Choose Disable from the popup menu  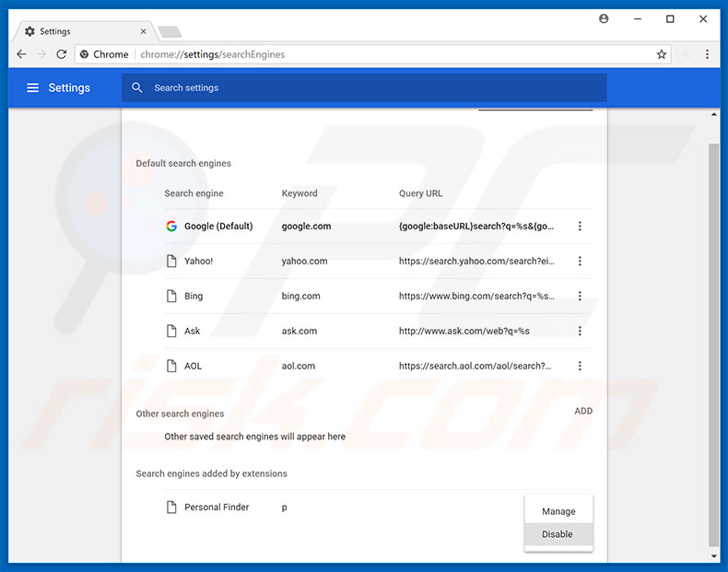coord(558,534)
